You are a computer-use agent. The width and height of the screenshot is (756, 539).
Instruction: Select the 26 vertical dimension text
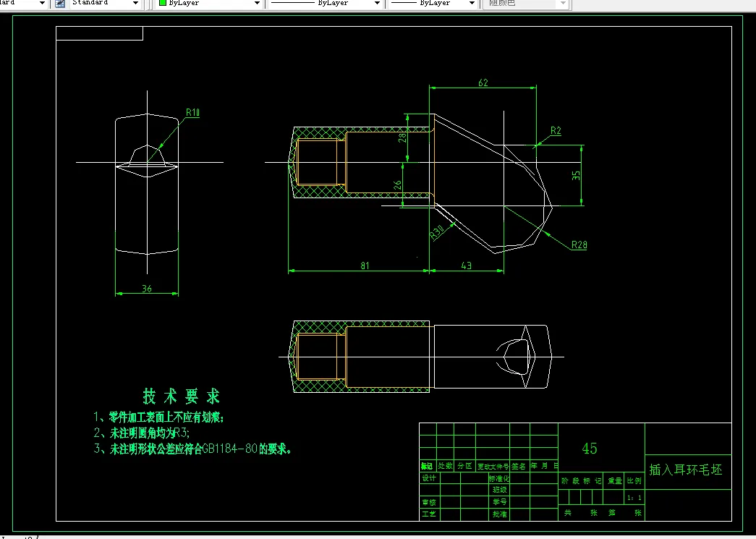click(397, 185)
